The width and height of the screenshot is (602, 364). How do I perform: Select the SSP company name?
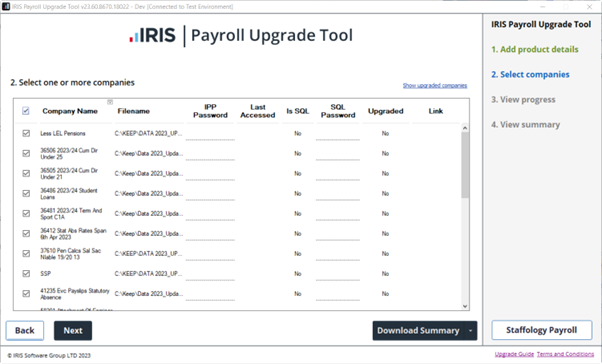(46, 273)
